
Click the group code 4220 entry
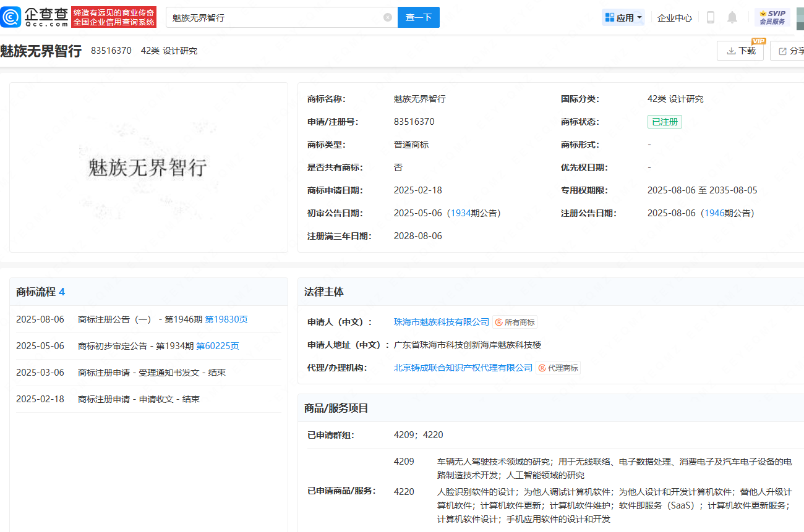pyautogui.click(x=404, y=492)
